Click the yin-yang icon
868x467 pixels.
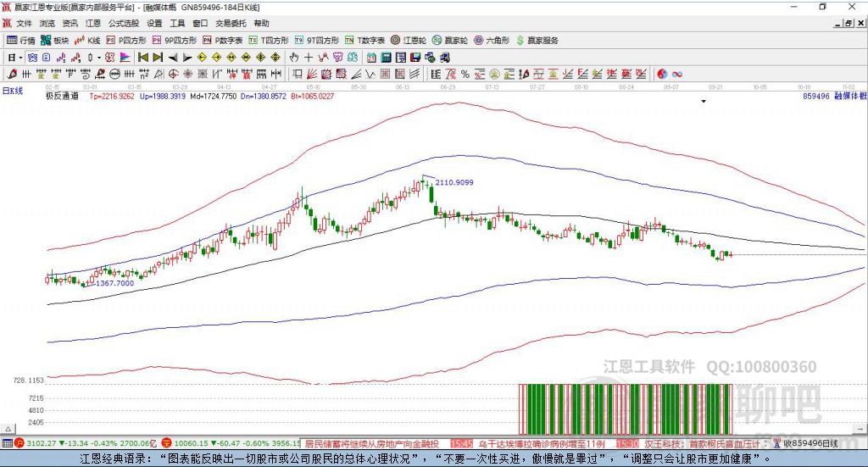(662, 74)
